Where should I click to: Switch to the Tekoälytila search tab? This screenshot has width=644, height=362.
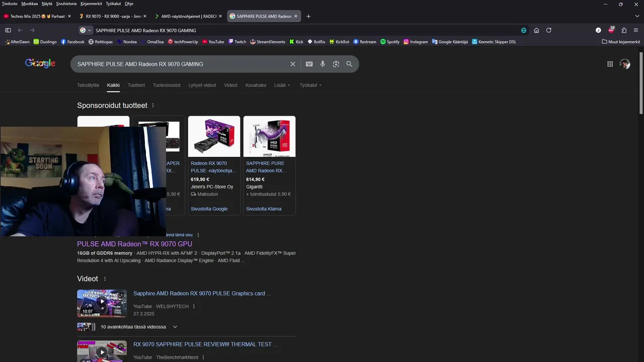tap(88, 85)
